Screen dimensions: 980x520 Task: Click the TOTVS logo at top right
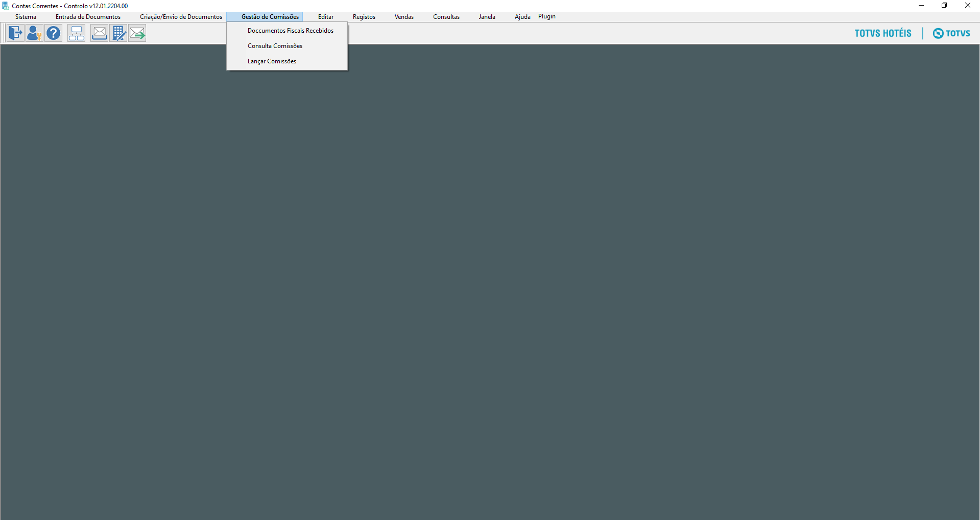tap(951, 33)
